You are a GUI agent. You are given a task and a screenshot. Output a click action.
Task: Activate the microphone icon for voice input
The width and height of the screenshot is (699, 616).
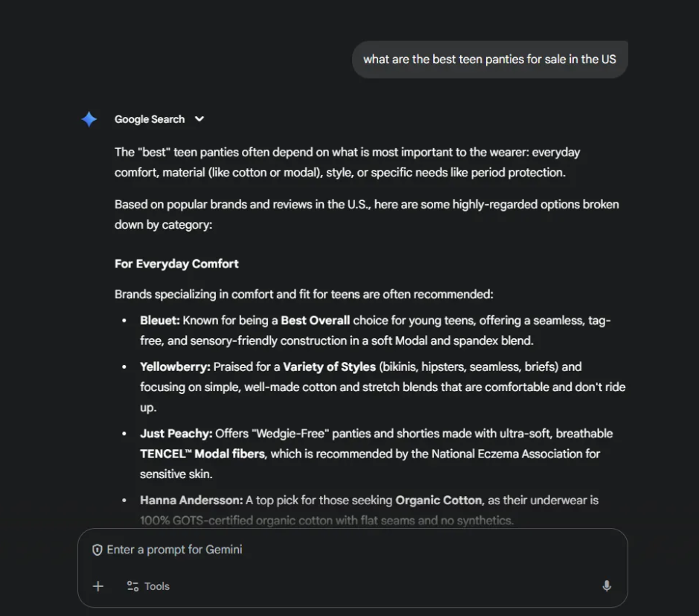(607, 586)
